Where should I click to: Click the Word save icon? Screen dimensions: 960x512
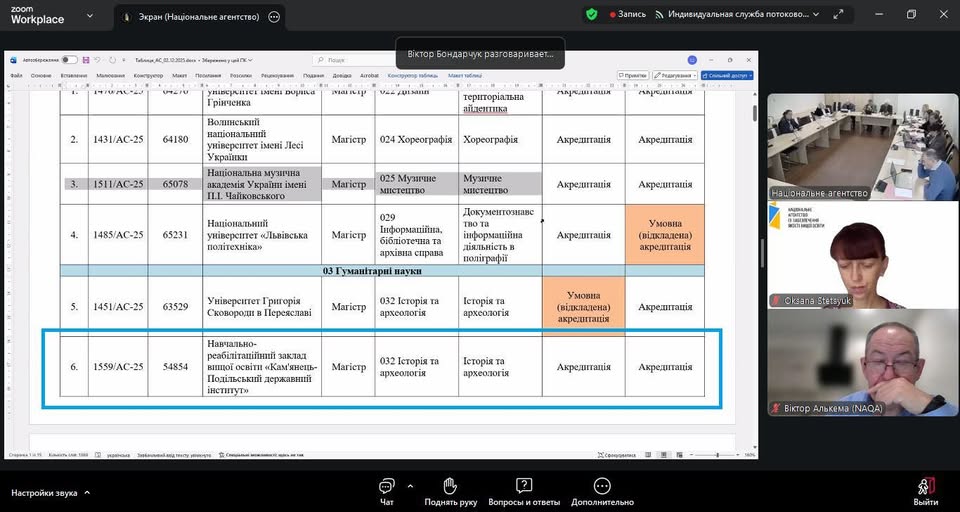tap(86, 60)
